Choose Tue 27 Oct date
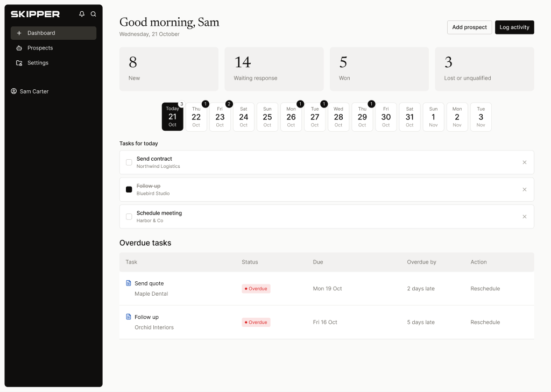 (314, 117)
